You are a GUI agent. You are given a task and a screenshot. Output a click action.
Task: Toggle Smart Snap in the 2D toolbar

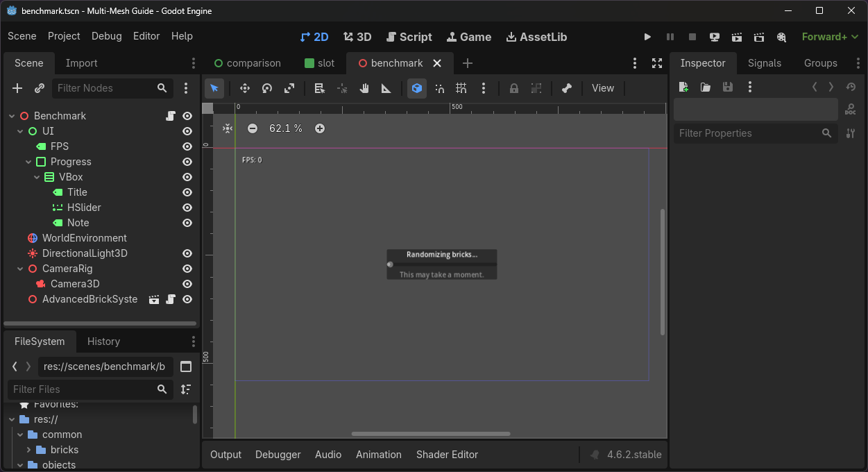click(439, 88)
